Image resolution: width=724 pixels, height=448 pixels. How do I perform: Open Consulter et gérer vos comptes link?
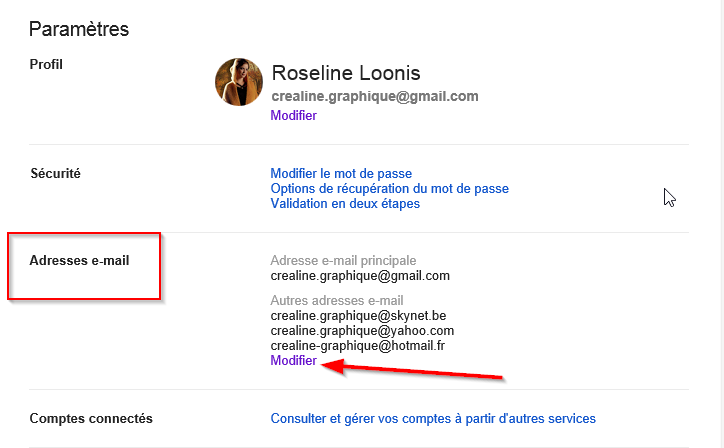433,418
